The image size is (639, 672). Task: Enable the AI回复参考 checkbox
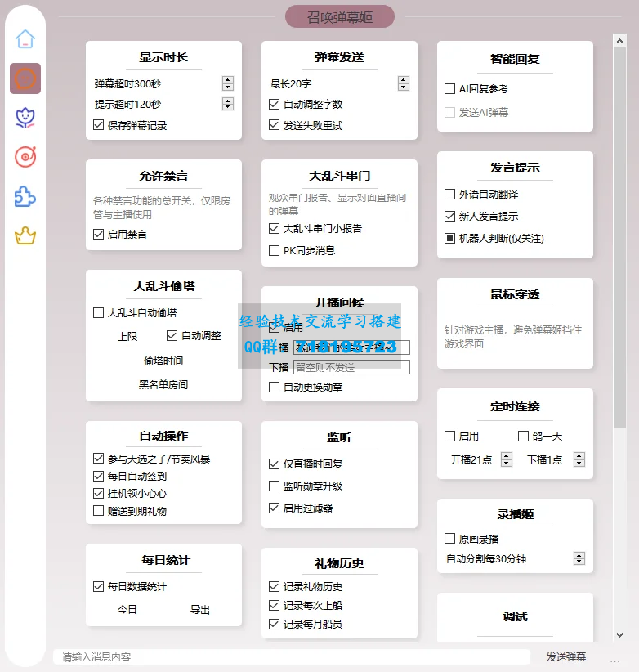pyautogui.click(x=450, y=89)
